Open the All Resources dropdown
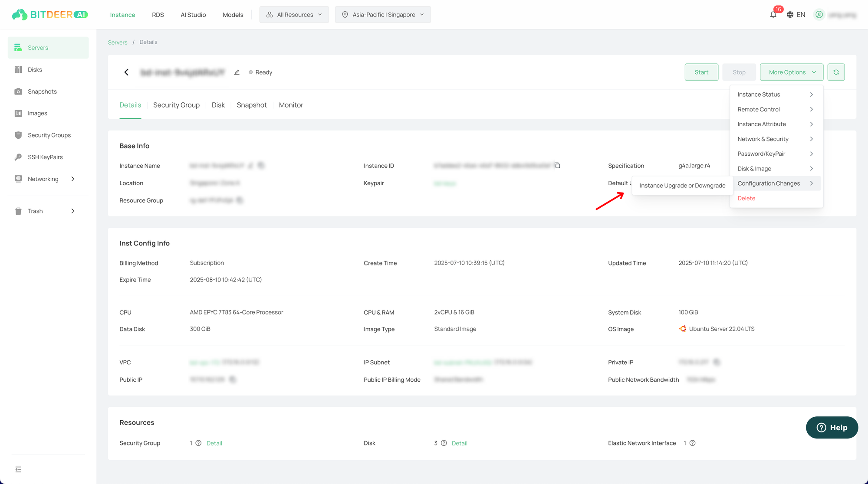This screenshot has width=868, height=484. pyautogui.click(x=294, y=15)
